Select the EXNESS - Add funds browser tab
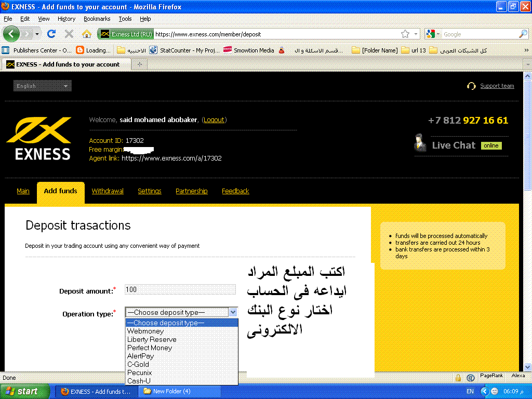 66,64
